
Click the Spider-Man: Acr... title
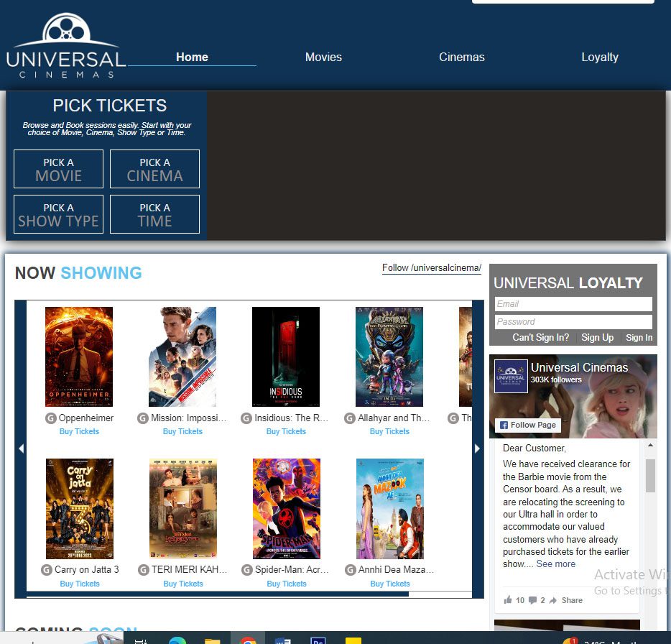tap(292, 570)
